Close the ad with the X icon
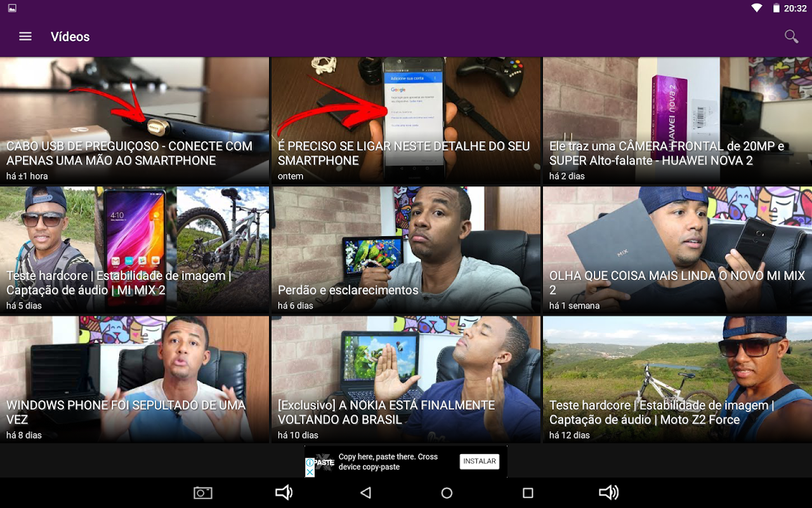Image resolution: width=812 pixels, height=508 pixels. (310, 472)
